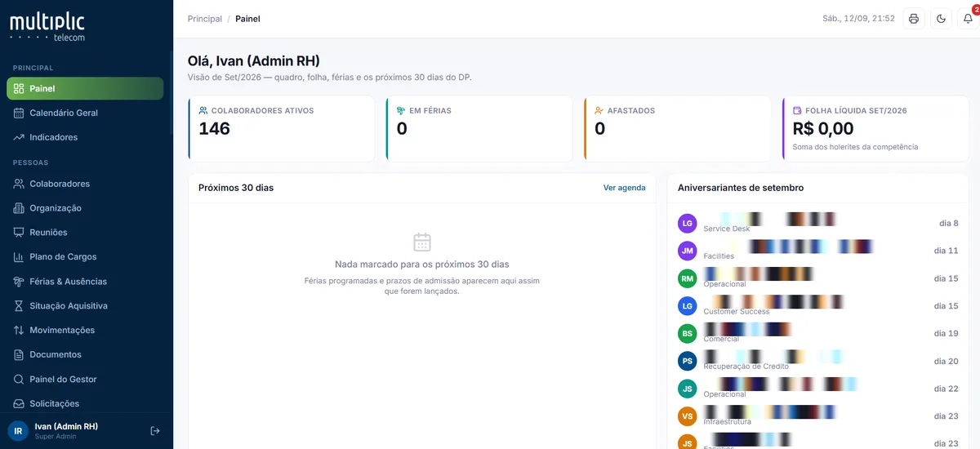Click the Em Férias 0 card

479,128
